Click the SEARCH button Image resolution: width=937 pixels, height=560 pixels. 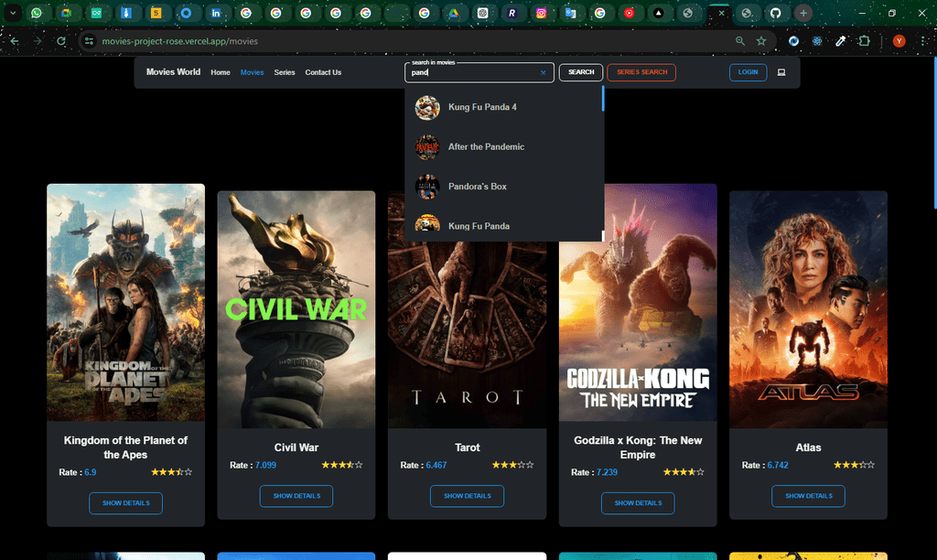point(581,72)
